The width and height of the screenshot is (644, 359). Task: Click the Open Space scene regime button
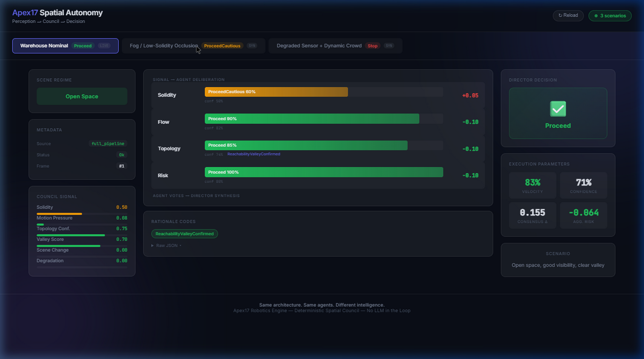pos(82,96)
